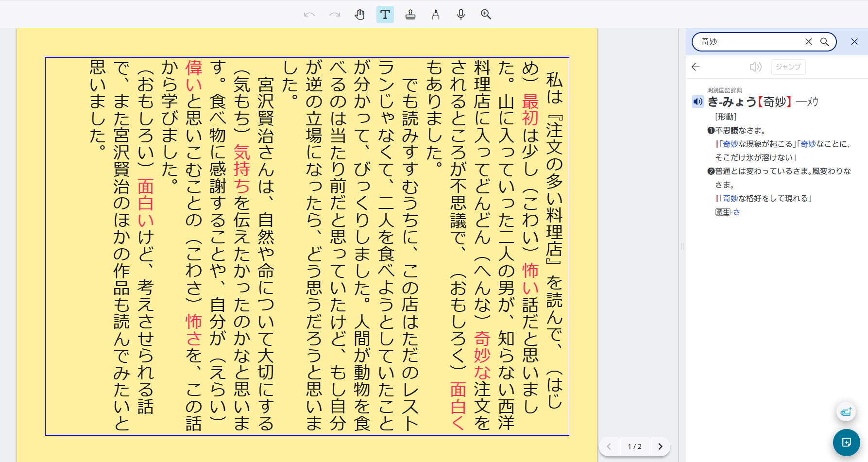Select the stamp tool
868x462 pixels.
click(x=410, y=15)
